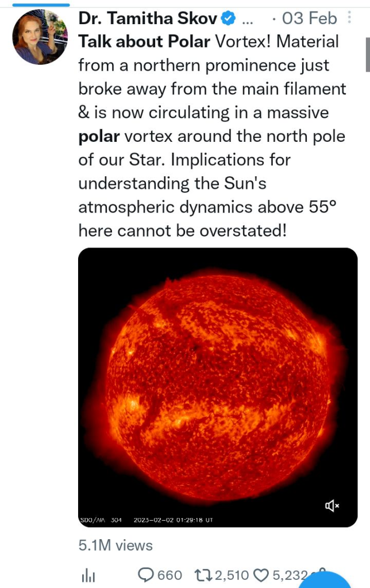The height and width of the screenshot is (588, 370).
Task: Click the reply speech bubble icon
Action: coord(145,575)
